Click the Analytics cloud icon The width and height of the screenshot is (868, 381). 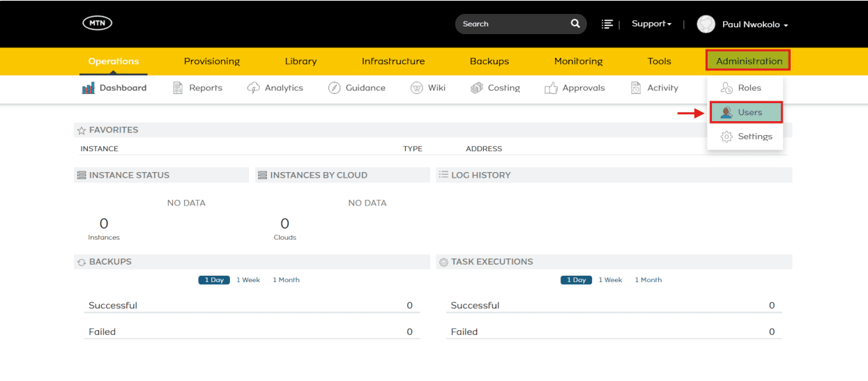pyautogui.click(x=254, y=88)
